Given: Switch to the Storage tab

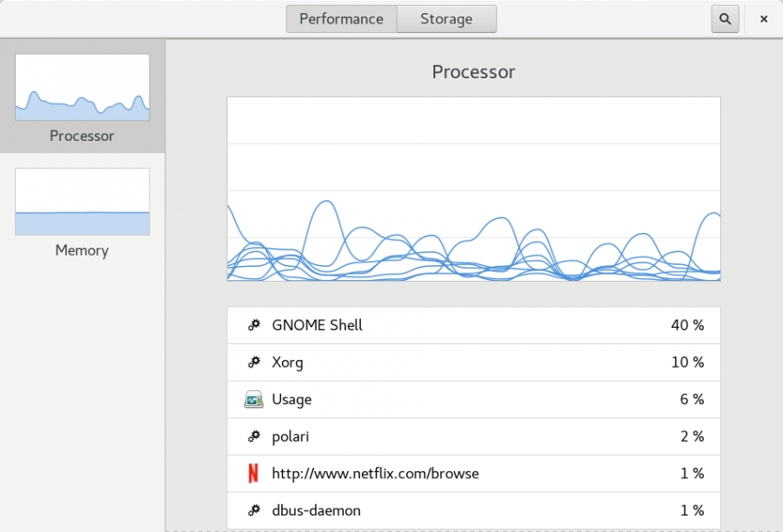Looking at the screenshot, I should tap(446, 18).
